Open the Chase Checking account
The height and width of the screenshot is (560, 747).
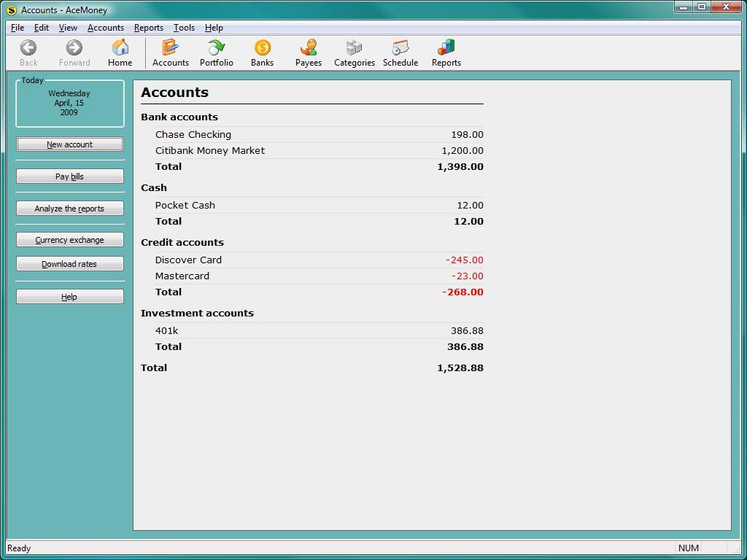pyautogui.click(x=193, y=134)
